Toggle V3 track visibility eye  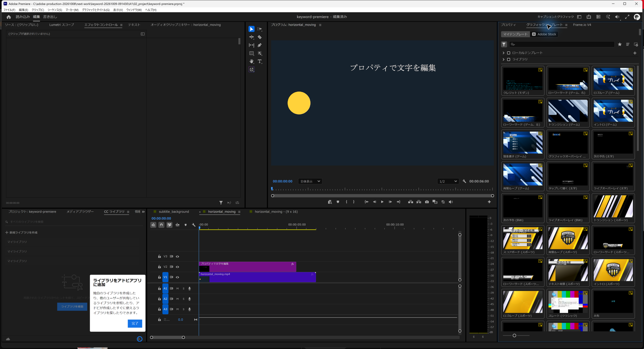(177, 257)
